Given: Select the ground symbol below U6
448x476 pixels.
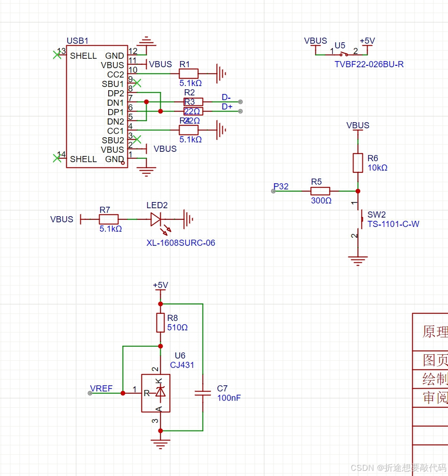Looking at the screenshot, I should coord(160,444).
